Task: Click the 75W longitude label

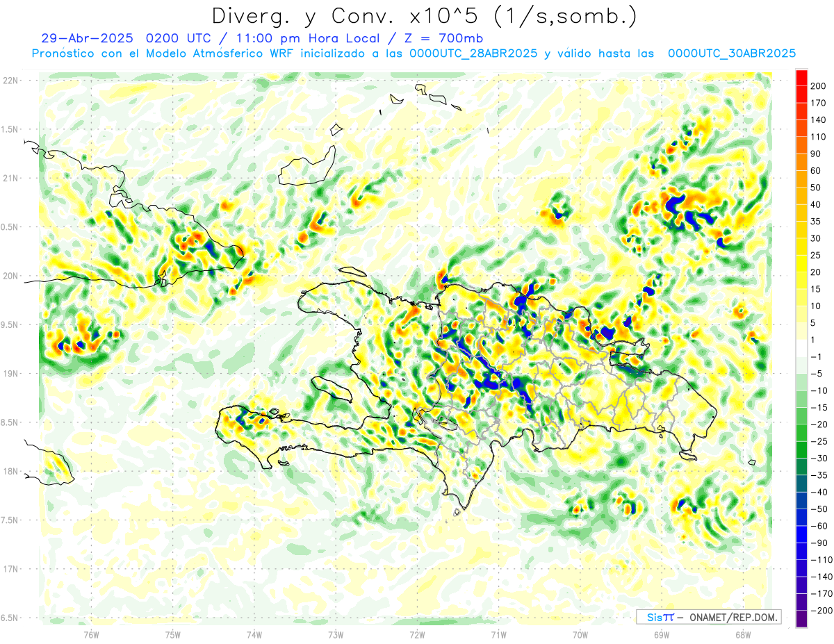Action: 173,634
